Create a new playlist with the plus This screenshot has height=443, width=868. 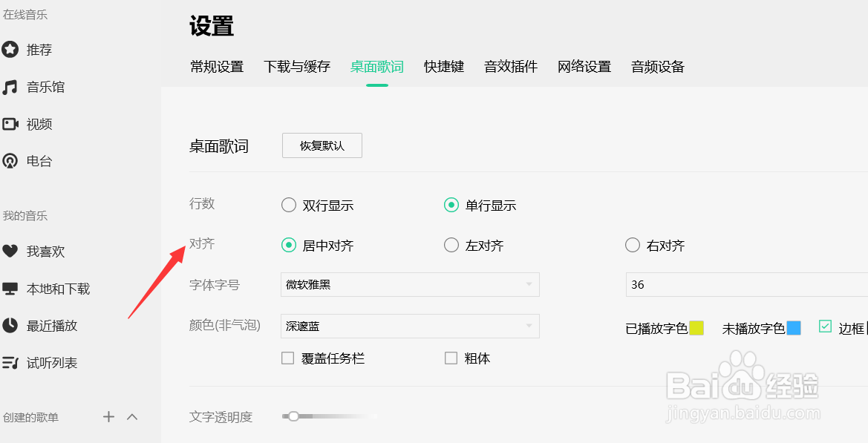tap(108, 417)
